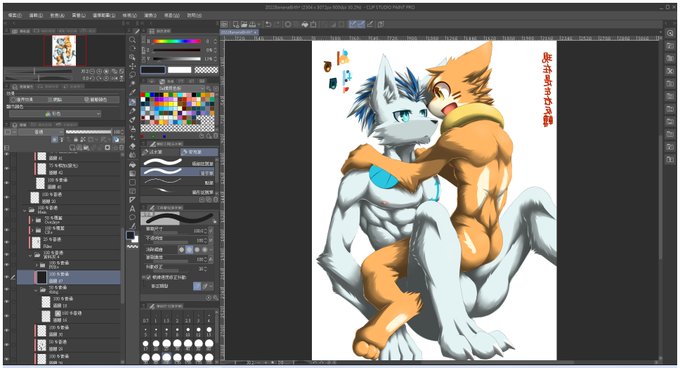Image resolution: width=680 pixels, height=368 pixels.
Task: Select the Balloon ellipse tool
Action: tap(132, 218)
